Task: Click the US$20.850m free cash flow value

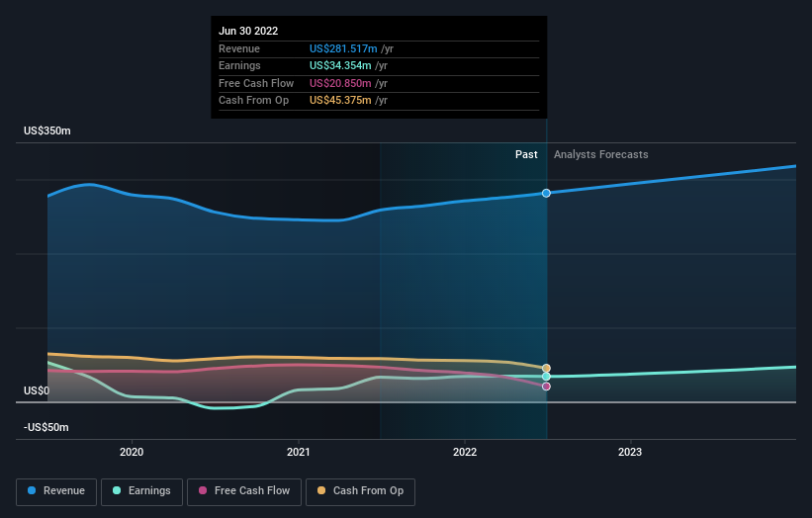Action: [340, 83]
